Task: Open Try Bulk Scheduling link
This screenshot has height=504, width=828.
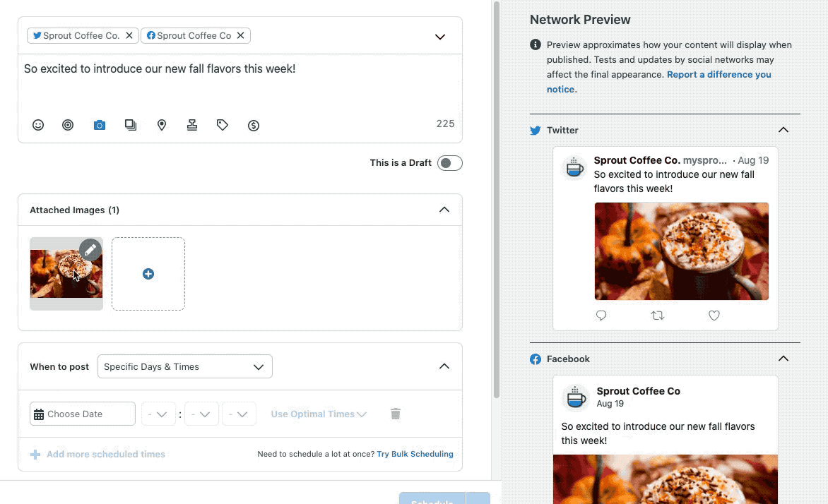Action: tap(415, 454)
